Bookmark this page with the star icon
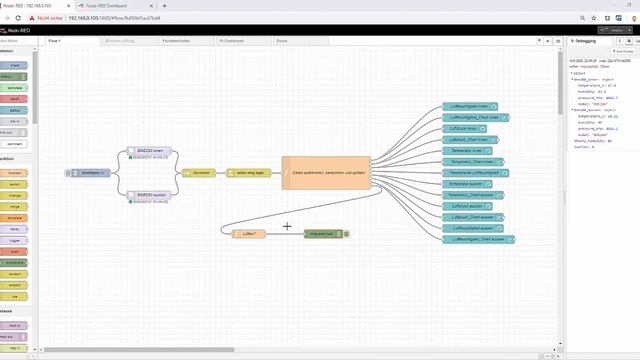Viewport: 640px width, 360px height. coord(594,18)
